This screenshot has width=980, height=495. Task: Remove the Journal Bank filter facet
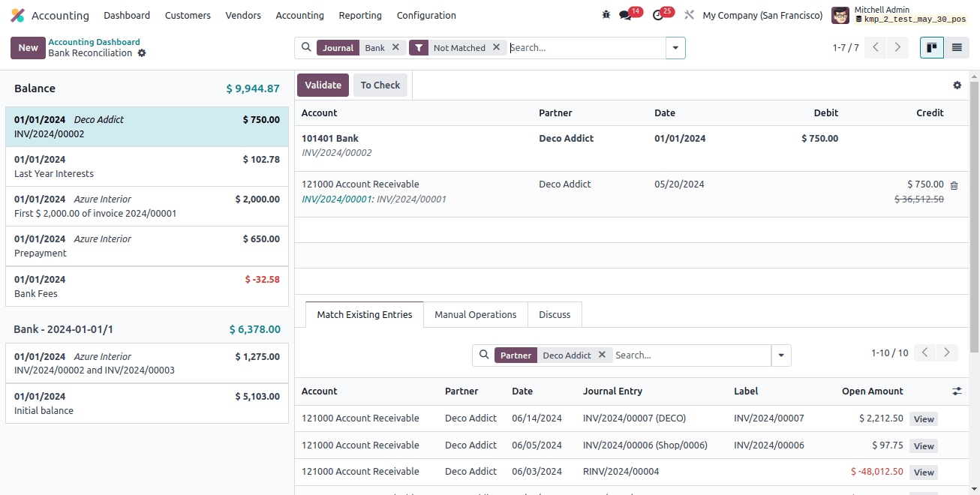point(395,47)
